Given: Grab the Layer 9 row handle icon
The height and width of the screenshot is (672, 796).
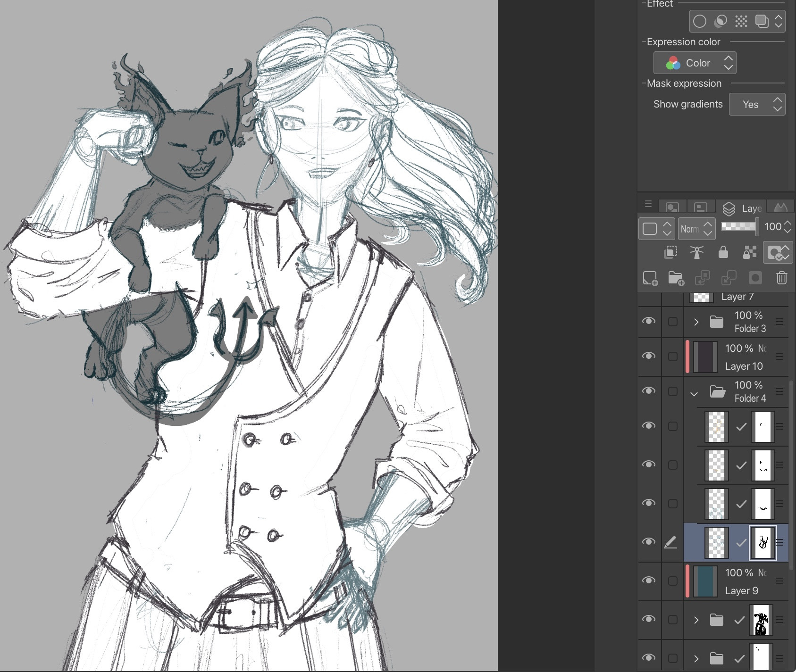Looking at the screenshot, I should pyautogui.click(x=779, y=581).
